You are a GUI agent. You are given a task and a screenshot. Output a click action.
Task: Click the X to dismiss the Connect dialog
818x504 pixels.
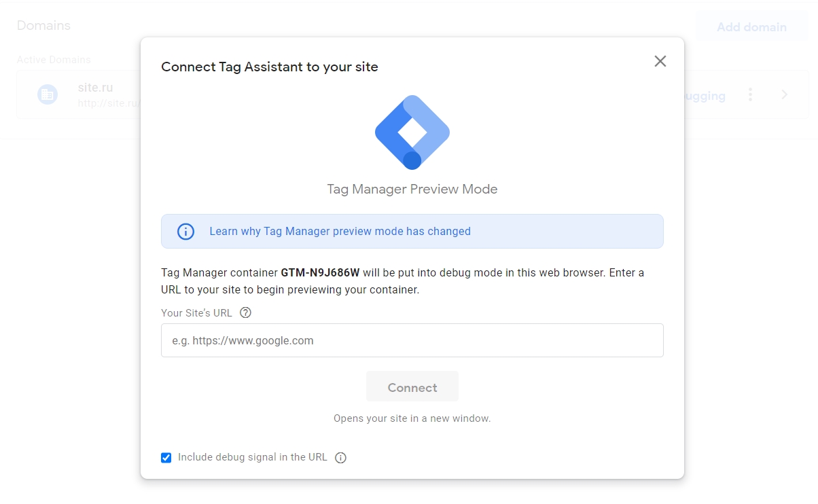(660, 61)
